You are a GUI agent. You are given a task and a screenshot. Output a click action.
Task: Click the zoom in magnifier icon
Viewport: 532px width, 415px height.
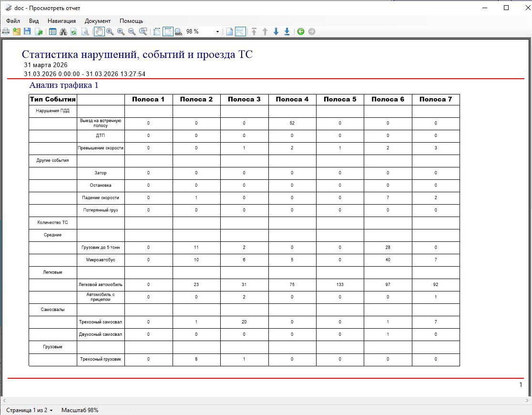121,31
